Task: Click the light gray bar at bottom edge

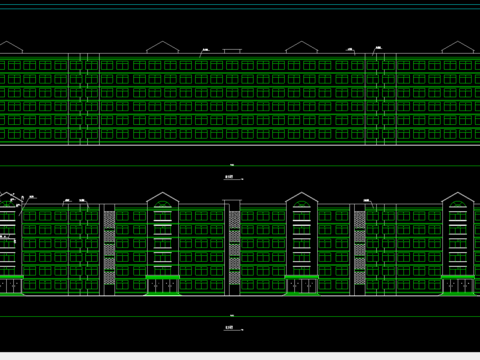Action: pyautogui.click(x=240, y=356)
